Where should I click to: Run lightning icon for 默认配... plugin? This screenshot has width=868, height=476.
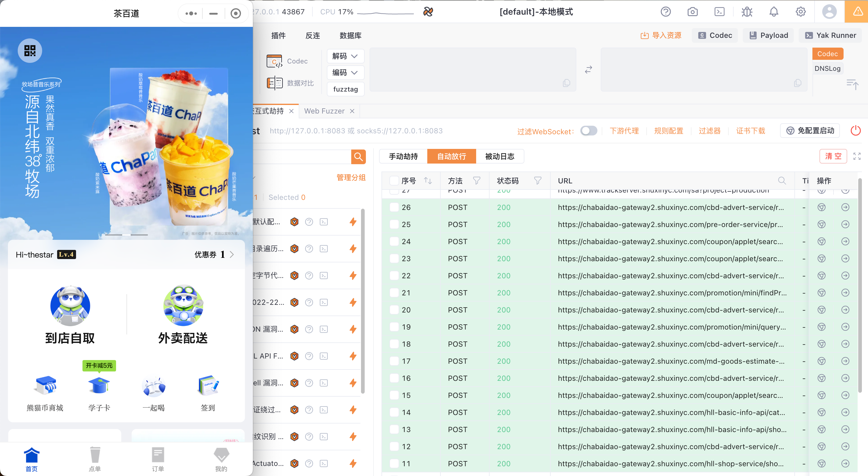pos(353,222)
